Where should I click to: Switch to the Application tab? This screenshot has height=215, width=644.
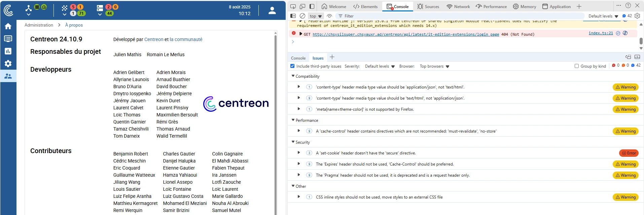557,6
